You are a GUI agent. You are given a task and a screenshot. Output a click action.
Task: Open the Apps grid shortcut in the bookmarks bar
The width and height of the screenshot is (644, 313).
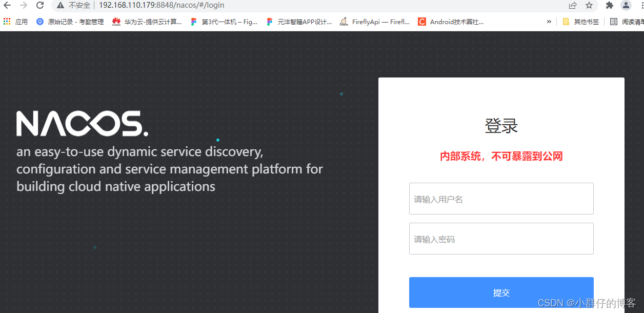15,22
